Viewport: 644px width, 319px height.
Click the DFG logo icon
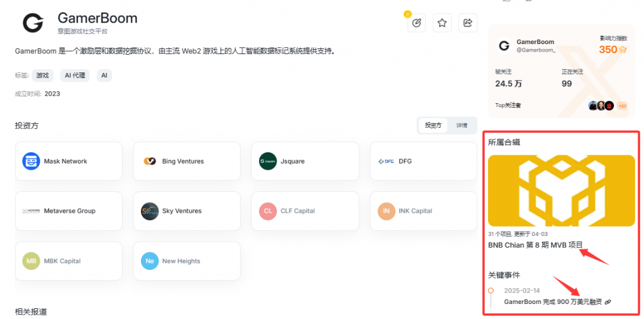[x=386, y=161]
